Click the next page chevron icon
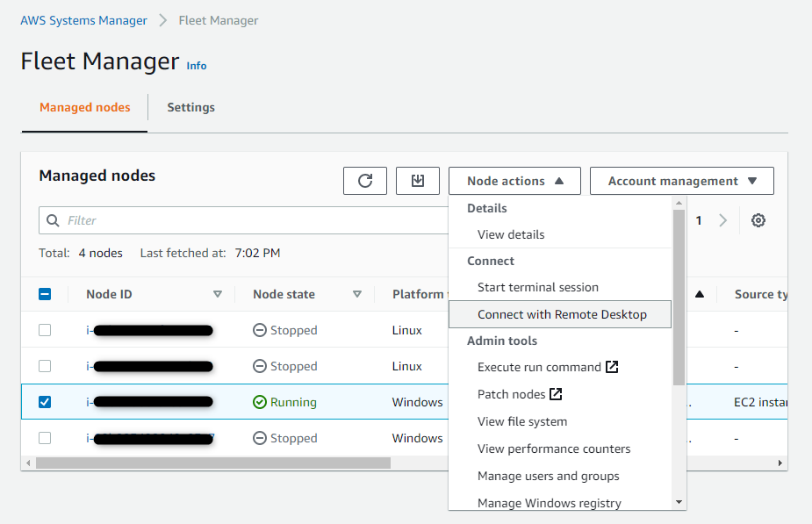This screenshot has height=524, width=812. [723, 220]
